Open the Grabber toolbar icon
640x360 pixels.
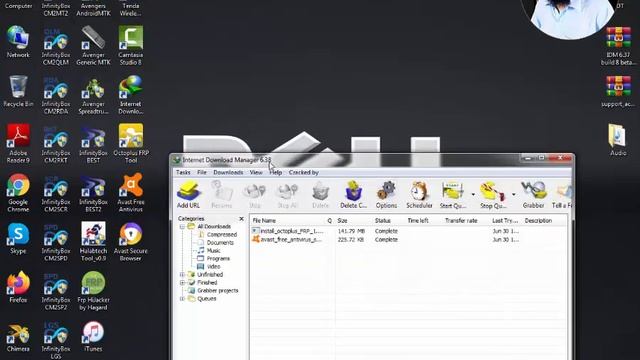pyautogui.click(x=533, y=195)
